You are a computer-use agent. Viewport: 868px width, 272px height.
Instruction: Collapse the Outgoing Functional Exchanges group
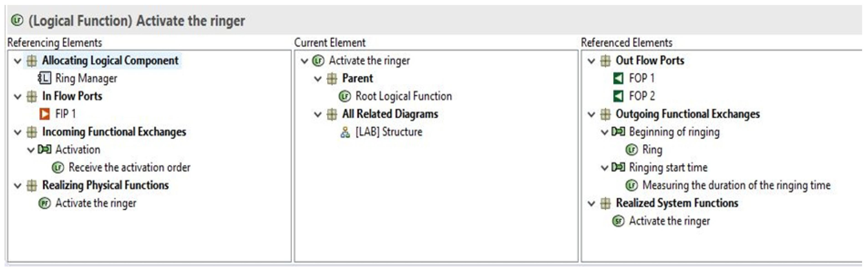coord(591,114)
